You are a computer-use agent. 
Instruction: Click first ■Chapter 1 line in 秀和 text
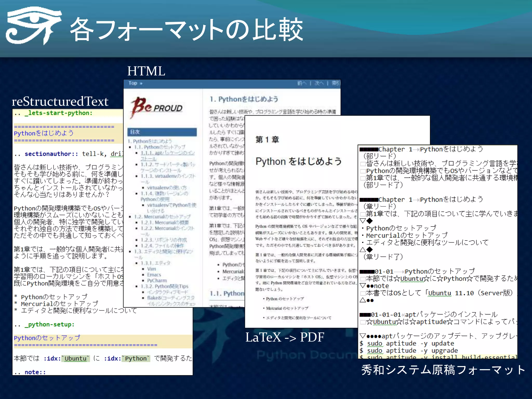tap(421, 149)
